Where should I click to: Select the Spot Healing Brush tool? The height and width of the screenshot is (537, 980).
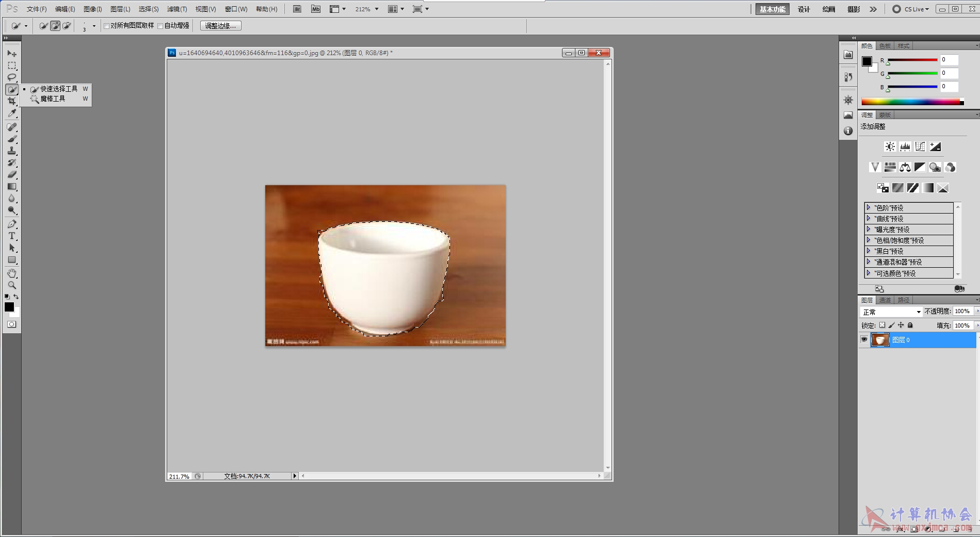point(12,127)
